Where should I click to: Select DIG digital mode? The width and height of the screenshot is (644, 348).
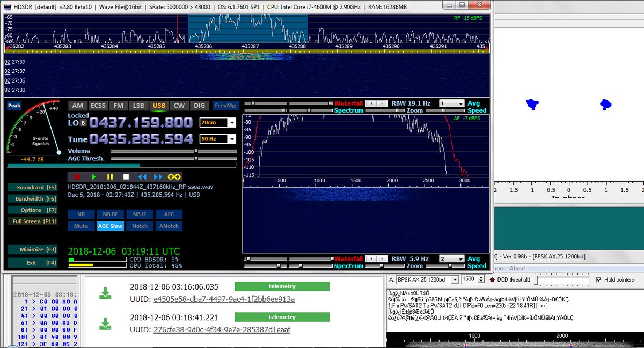point(199,106)
